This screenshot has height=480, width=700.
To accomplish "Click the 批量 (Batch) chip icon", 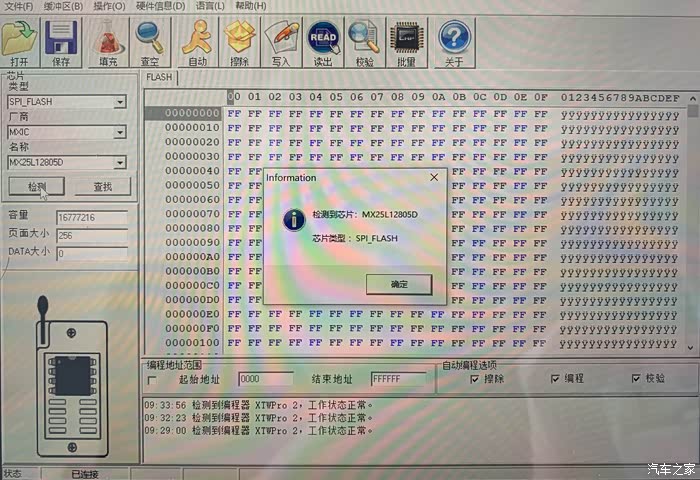I will [x=406, y=43].
